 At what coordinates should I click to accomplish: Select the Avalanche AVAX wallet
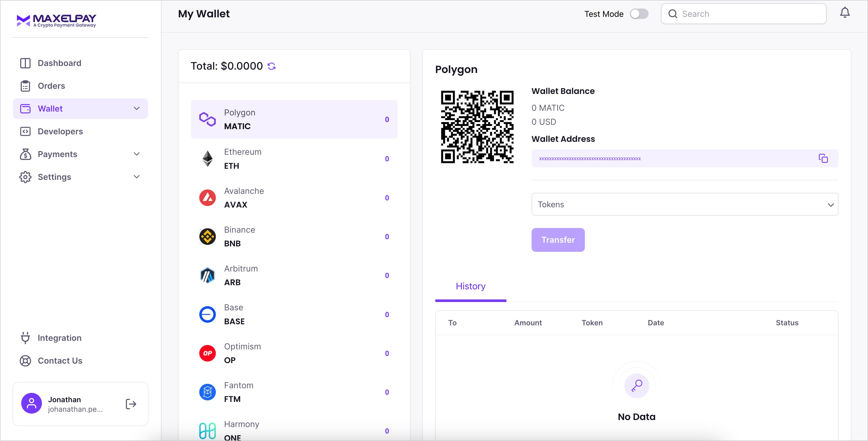tap(294, 198)
